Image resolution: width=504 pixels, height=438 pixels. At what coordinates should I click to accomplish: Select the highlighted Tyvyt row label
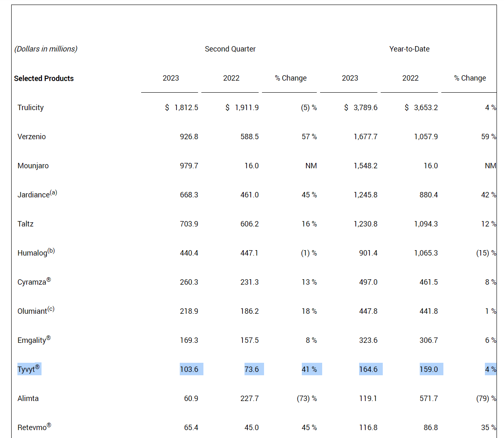tap(29, 369)
